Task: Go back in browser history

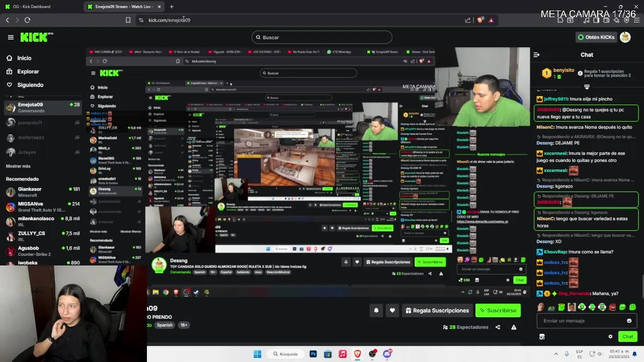Action: click(7, 20)
